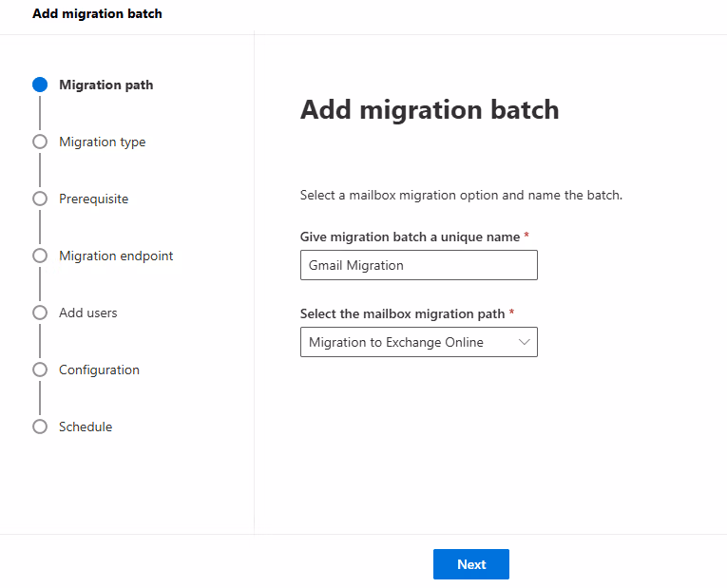The height and width of the screenshot is (588, 727).
Task: Switch to the Add users step label
Action: 88,313
